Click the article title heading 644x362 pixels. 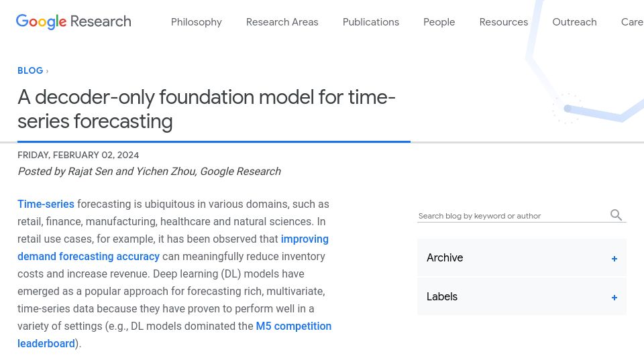[206, 109]
